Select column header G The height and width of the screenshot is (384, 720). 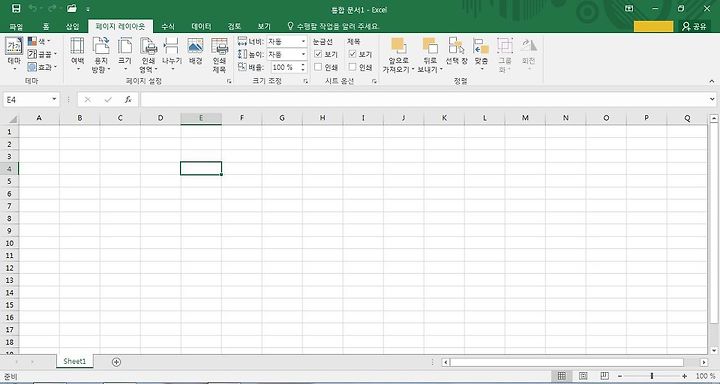tap(282, 118)
